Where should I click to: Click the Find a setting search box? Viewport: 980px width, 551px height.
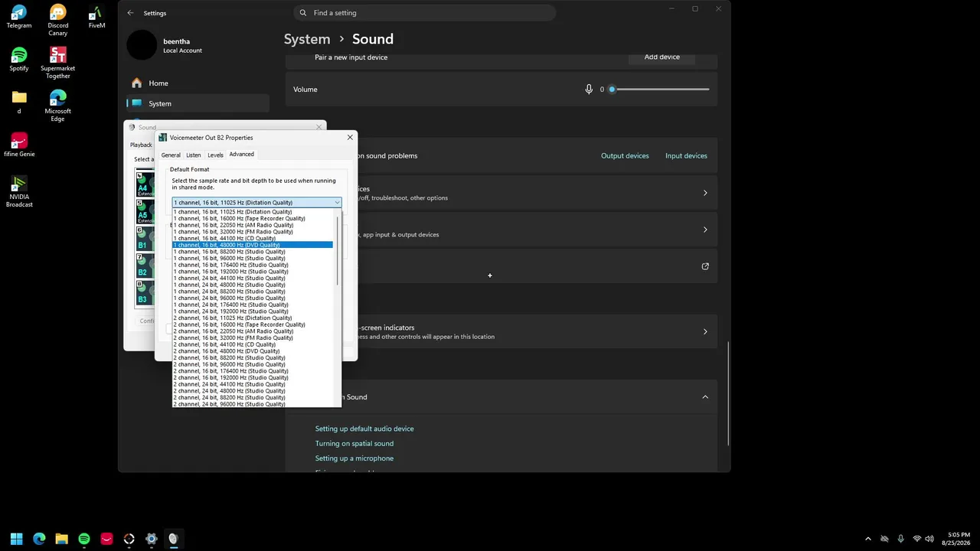[424, 13]
